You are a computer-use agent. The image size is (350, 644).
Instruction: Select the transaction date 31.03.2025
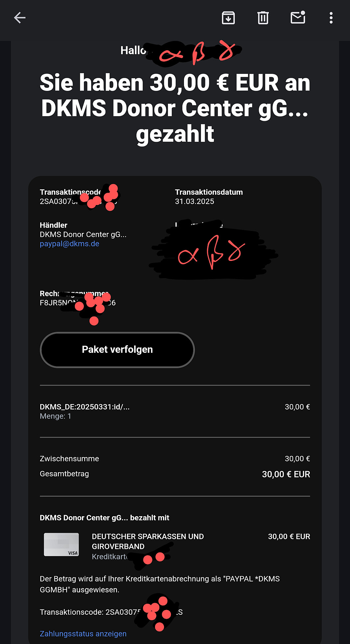195,201
